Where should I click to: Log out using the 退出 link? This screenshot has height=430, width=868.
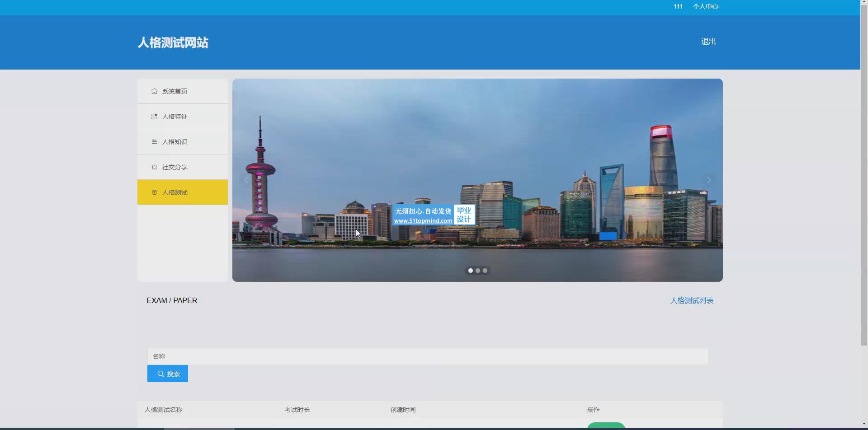[708, 42]
